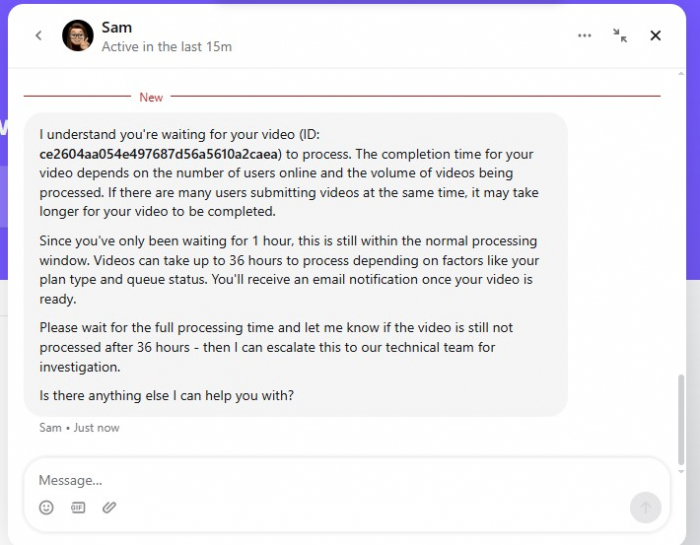The height and width of the screenshot is (545, 700).
Task: Click the chat scrollbar thumb
Action: tap(681, 420)
